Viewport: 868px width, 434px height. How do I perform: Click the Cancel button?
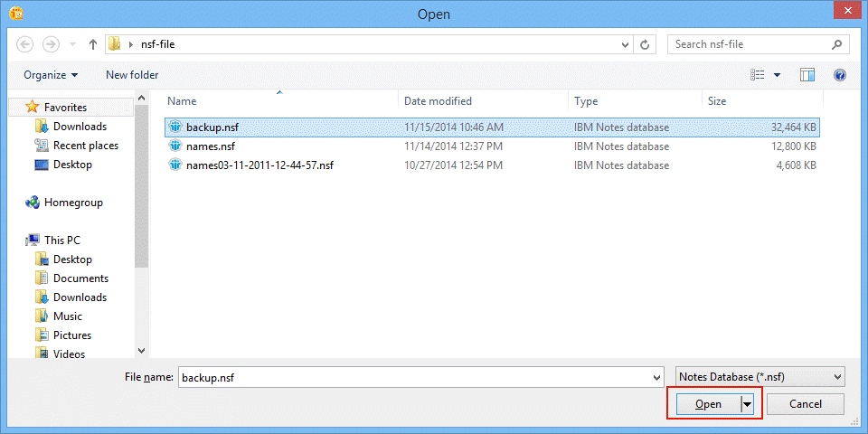806,404
